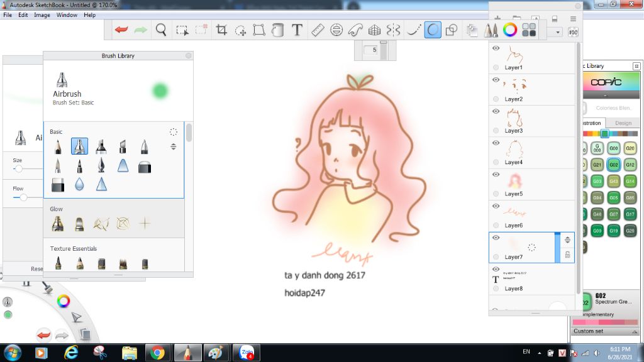Close the Brush Library panel
This screenshot has height=362, width=644.
[189, 55]
